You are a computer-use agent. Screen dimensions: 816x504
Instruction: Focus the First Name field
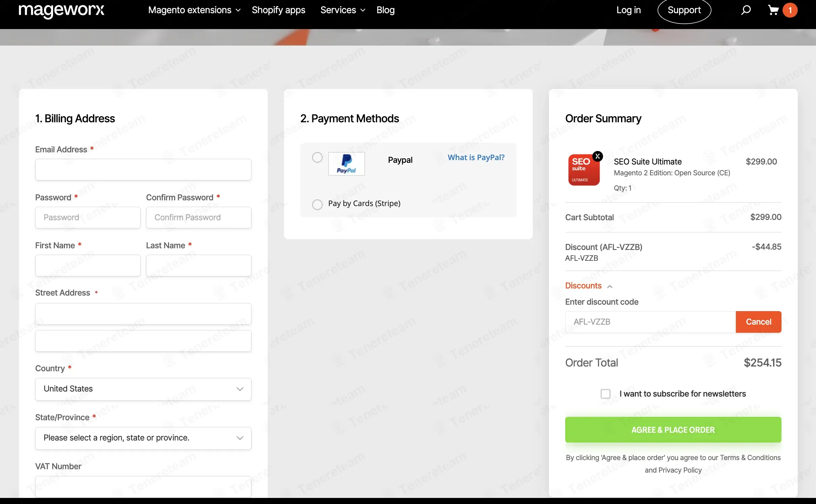(x=88, y=266)
